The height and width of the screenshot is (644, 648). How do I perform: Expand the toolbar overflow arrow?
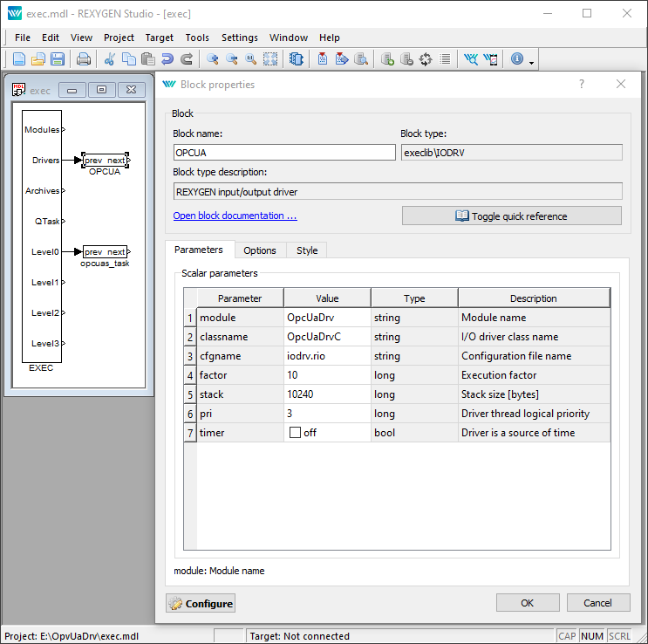click(x=531, y=63)
